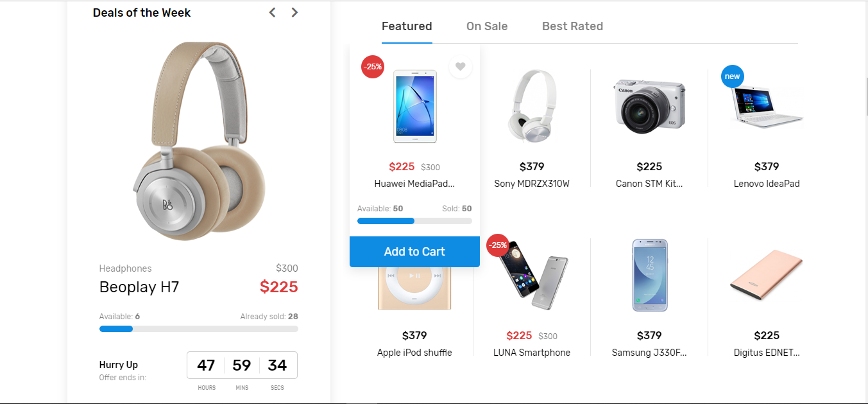Select the previous arrow in Deals of the Week

271,12
